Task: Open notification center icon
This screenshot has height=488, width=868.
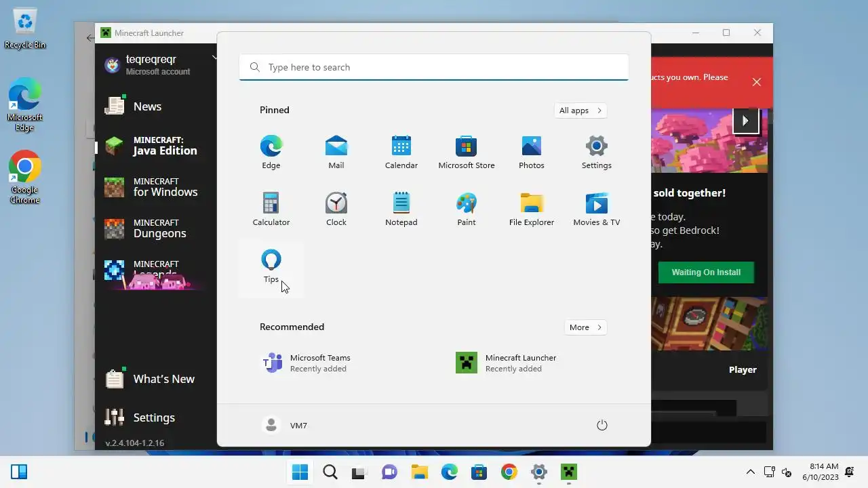Action: click(x=850, y=472)
